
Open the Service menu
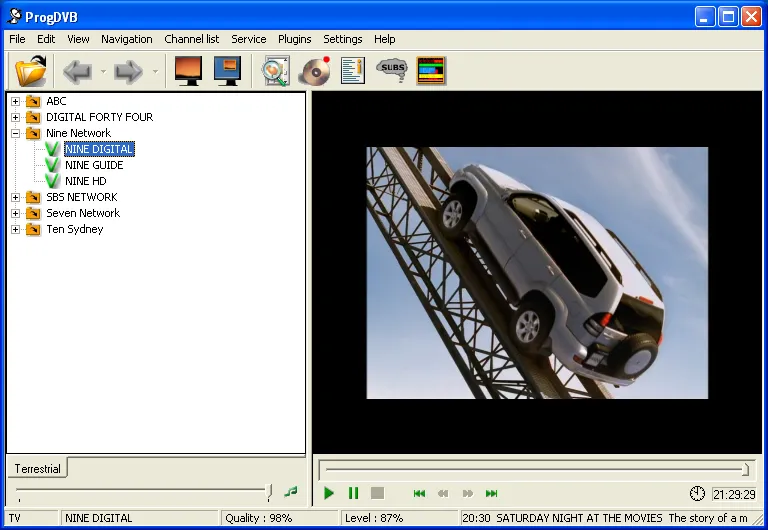pos(249,39)
